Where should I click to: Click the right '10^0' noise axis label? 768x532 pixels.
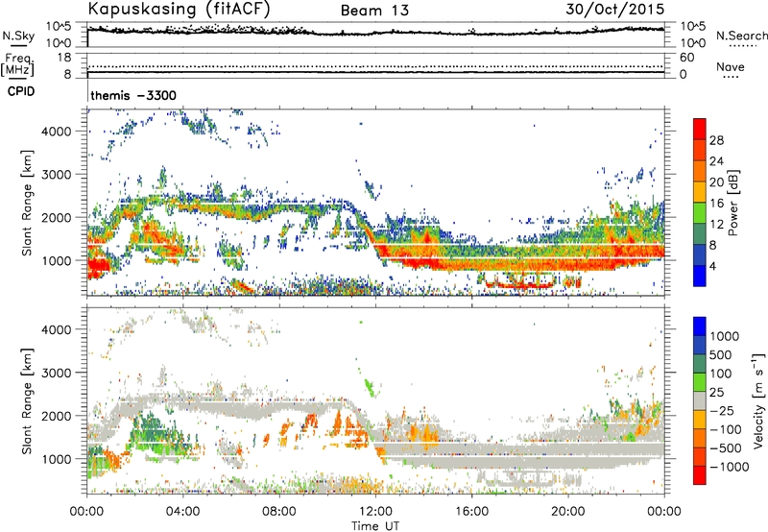click(x=692, y=43)
